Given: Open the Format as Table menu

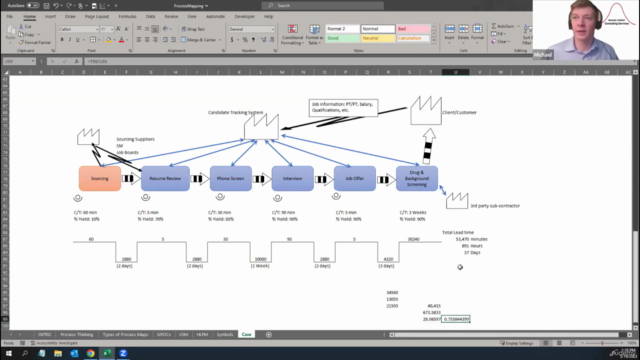Looking at the screenshot, I should (314, 35).
